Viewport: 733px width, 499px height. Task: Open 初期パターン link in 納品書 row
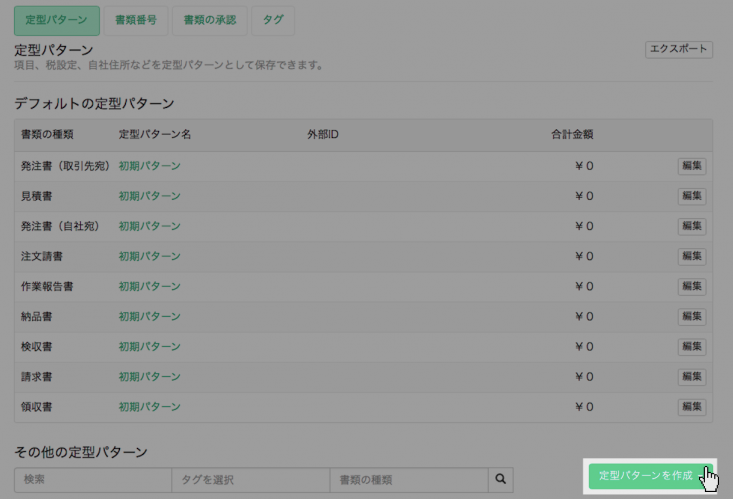150,317
